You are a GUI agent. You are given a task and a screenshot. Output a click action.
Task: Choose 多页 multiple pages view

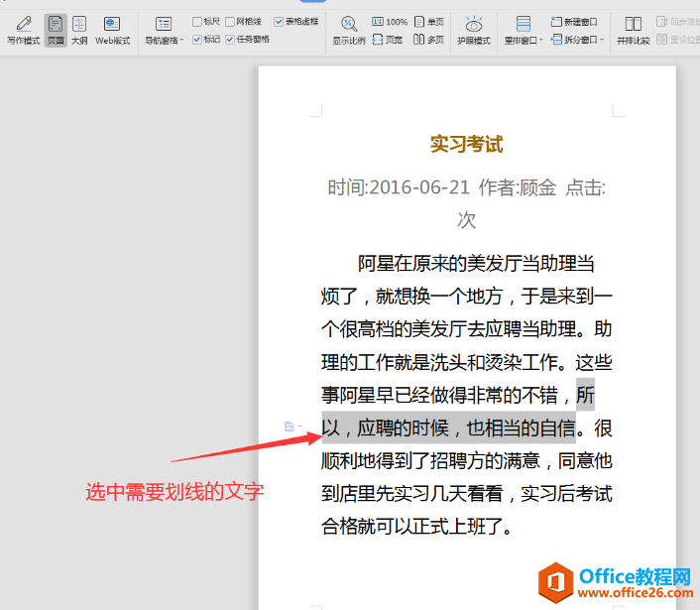tap(429, 40)
